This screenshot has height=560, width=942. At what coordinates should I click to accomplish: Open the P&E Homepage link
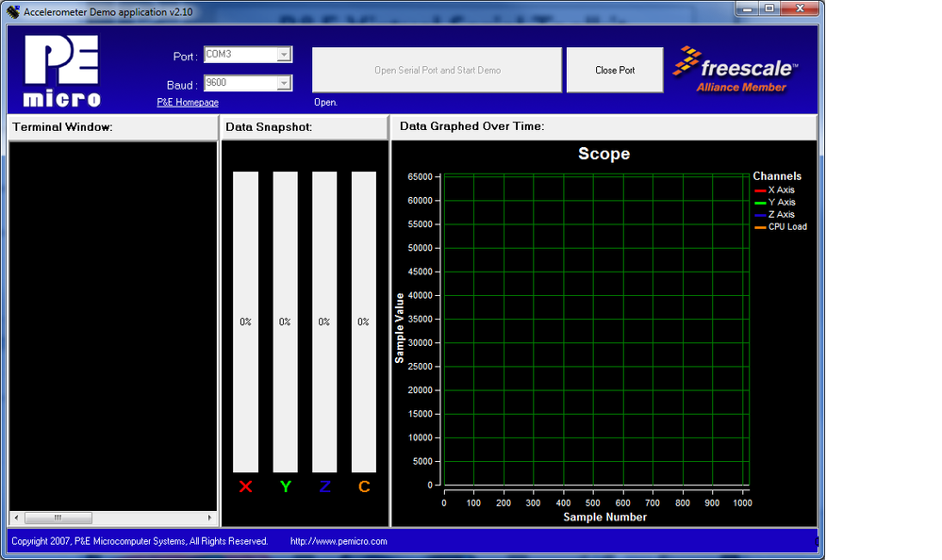pos(188,102)
